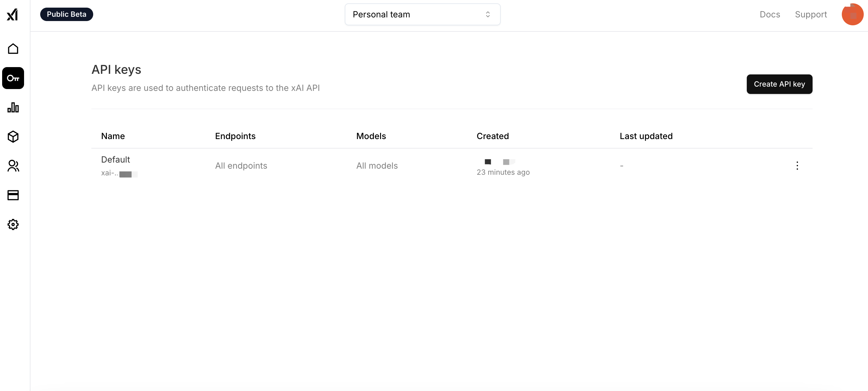Viewport: 868px width, 391px height.
Task: Select the Default API key row name
Action: coord(115,160)
